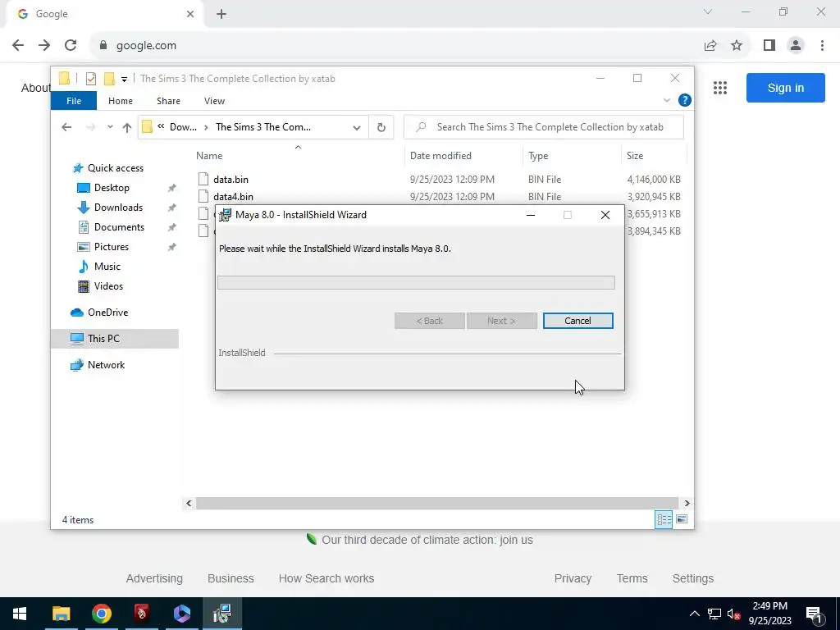Open Music in the navigation pane
840x630 pixels.
[107, 267]
